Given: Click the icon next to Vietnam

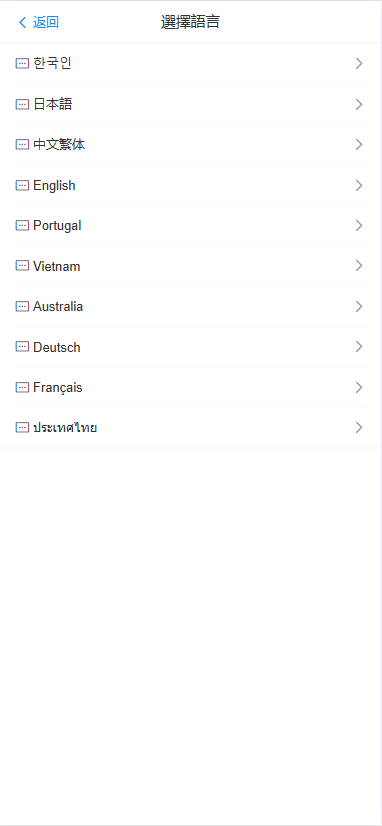Looking at the screenshot, I should pos(22,266).
